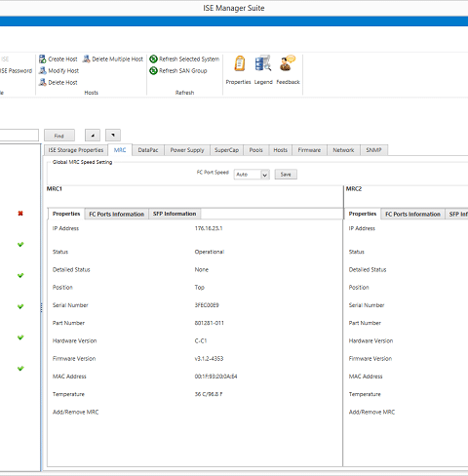Click the temperature value 36 C/96.8 F
The height and width of the screenshot is (476, 468).
(209, 394)
